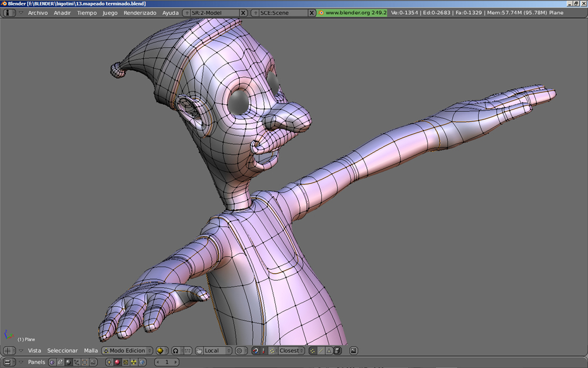This screenshot has width=588, height=368.
Task: Toggle occlude background geometry cube icon
Action: coord(338,351)
